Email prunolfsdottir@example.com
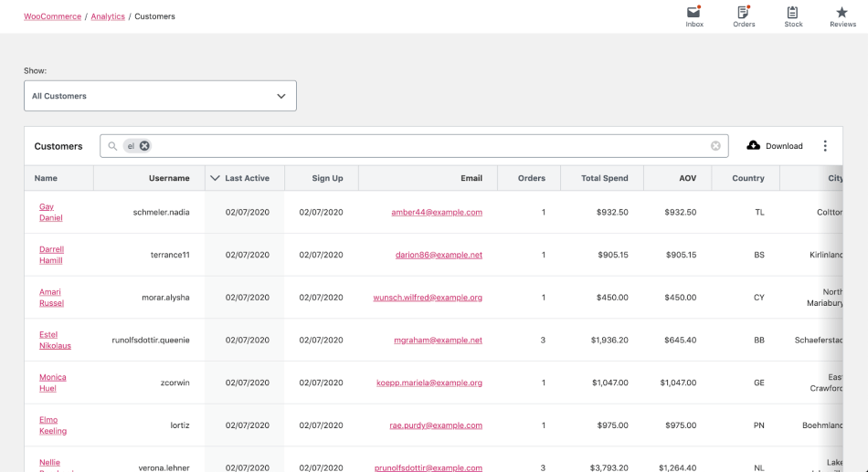Screen dimensions: 868x472 tap(428, 467)
